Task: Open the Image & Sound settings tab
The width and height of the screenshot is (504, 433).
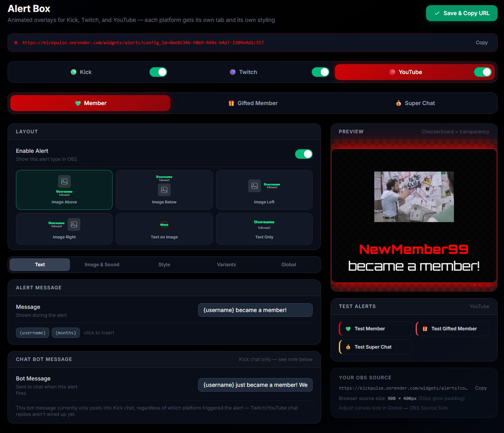Action: point(102,264)
